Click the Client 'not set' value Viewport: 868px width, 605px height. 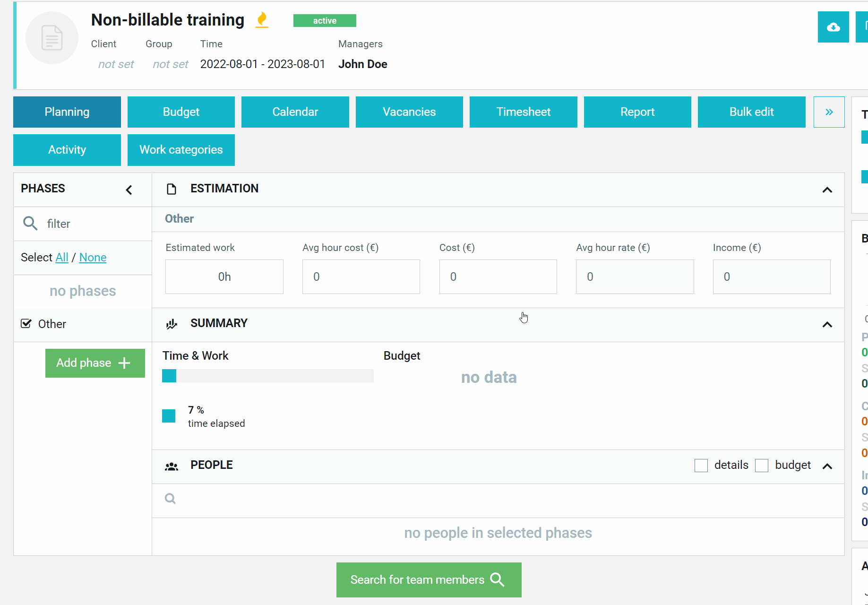[x=116, y=64]
